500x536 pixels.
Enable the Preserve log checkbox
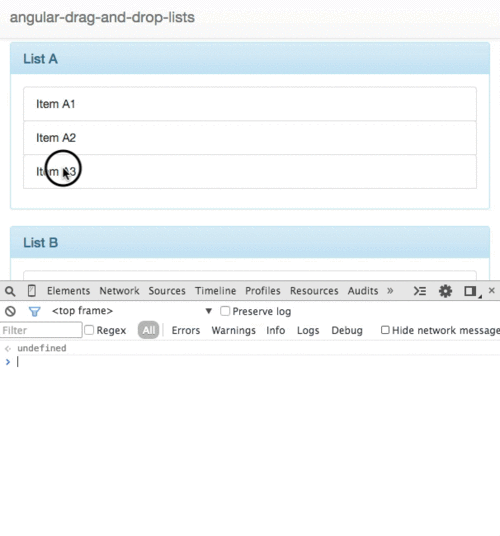point(225,311)
